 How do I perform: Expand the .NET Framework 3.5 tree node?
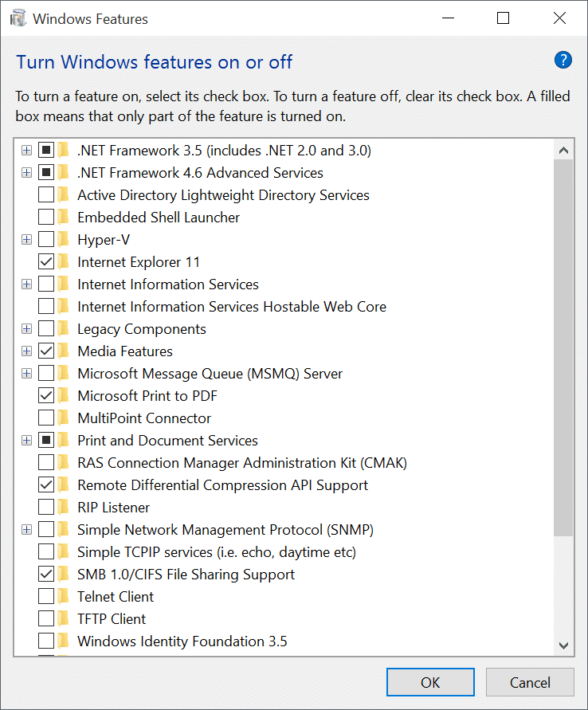27,150
